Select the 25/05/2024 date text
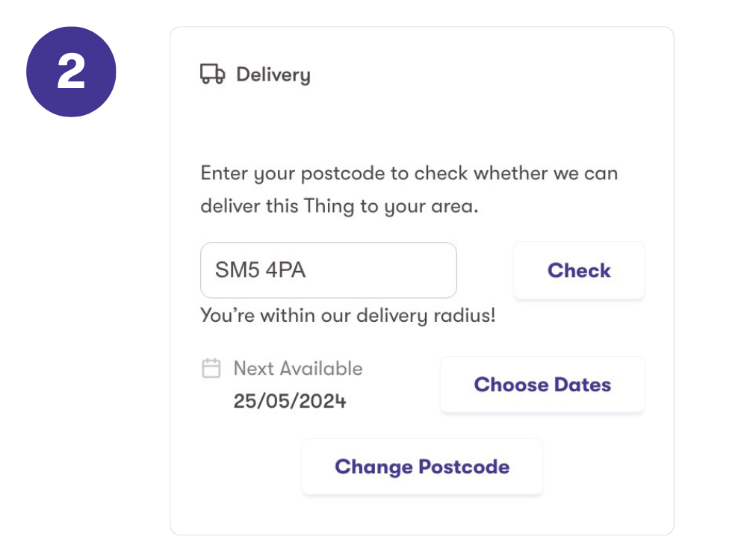 [290, 401]
